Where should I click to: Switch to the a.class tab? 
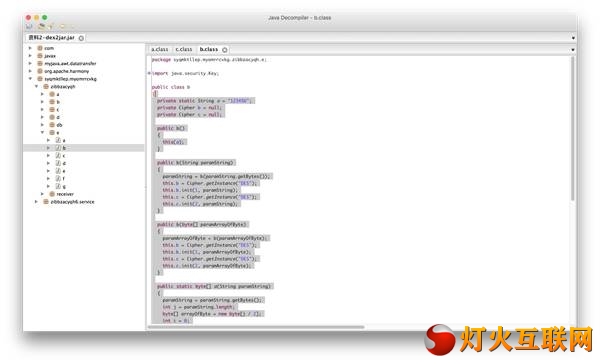(160, 49)
